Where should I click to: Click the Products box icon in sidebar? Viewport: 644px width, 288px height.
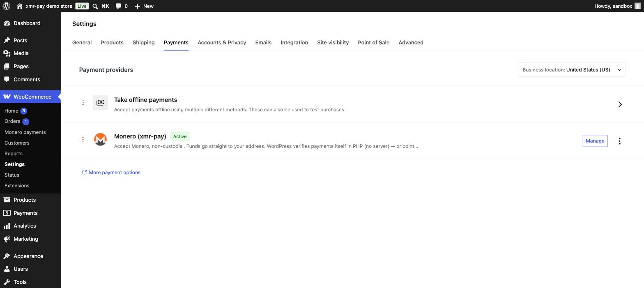[x=7, y=200]
